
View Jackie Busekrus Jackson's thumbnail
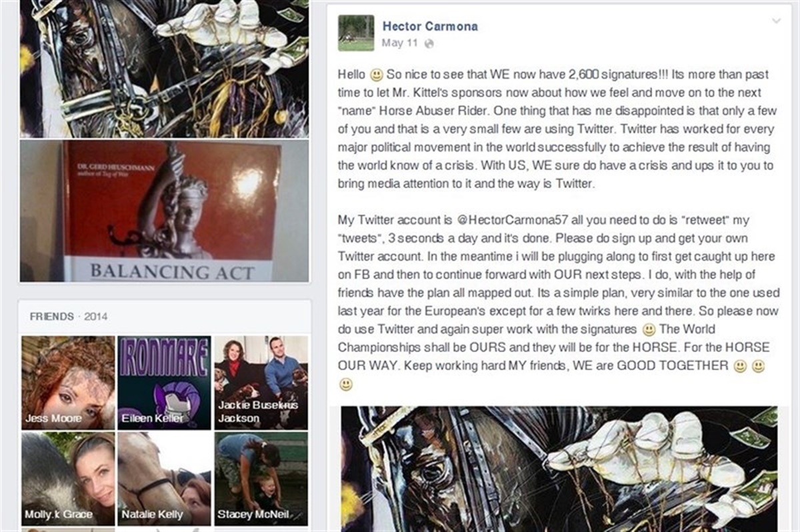pyautogui.click(x=261, y=383)
